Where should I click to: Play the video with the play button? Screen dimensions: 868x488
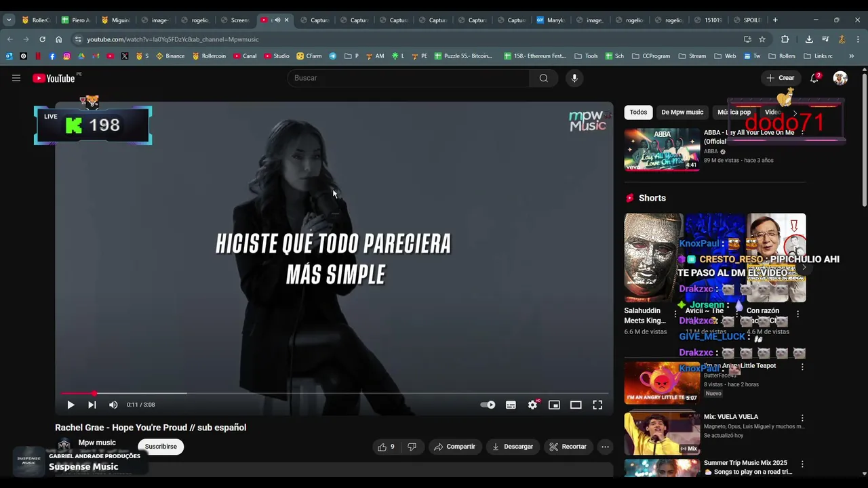point(71,405)
